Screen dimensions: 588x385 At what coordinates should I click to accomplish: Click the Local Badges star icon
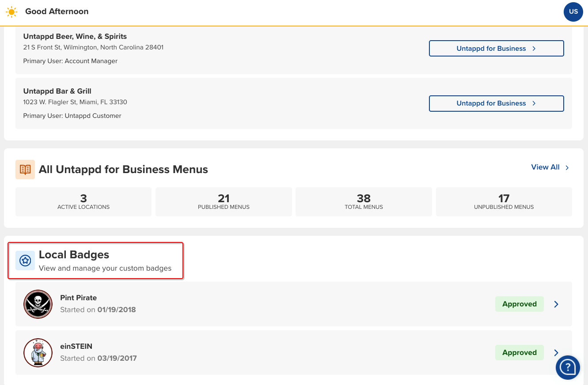tap(25, 260)
